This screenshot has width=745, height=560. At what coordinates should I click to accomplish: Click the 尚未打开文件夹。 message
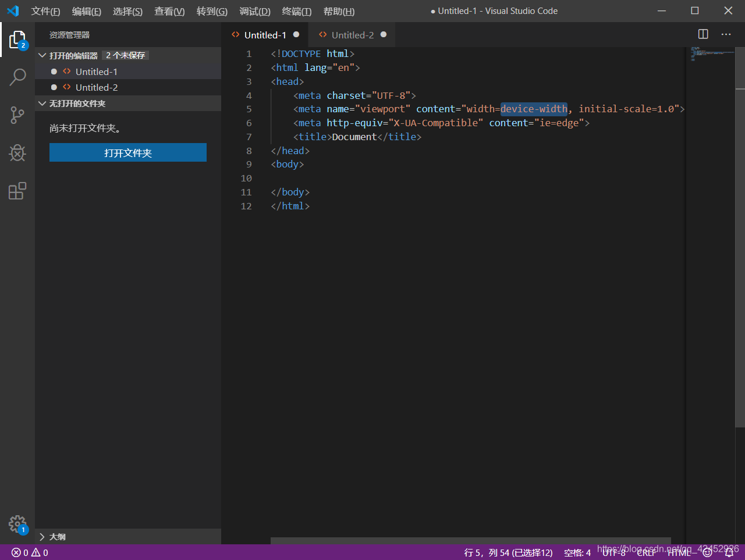[85, 128]
